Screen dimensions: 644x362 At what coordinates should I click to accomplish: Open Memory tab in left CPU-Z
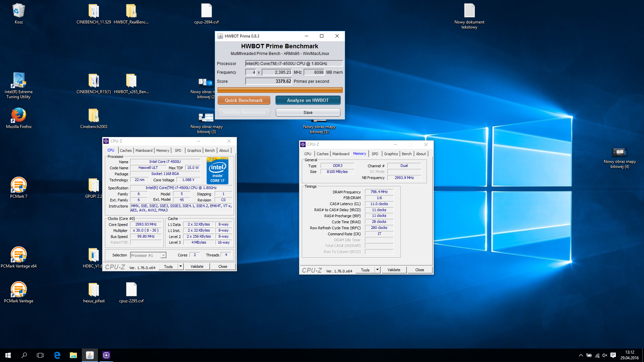click(x=163, y=150)
